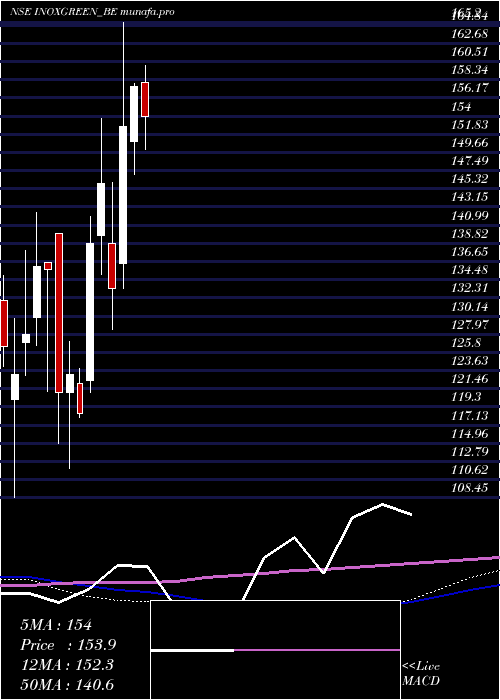500x700 pixels.
Task: Click the 145.32 price axis label
Action: pos(469,179)
